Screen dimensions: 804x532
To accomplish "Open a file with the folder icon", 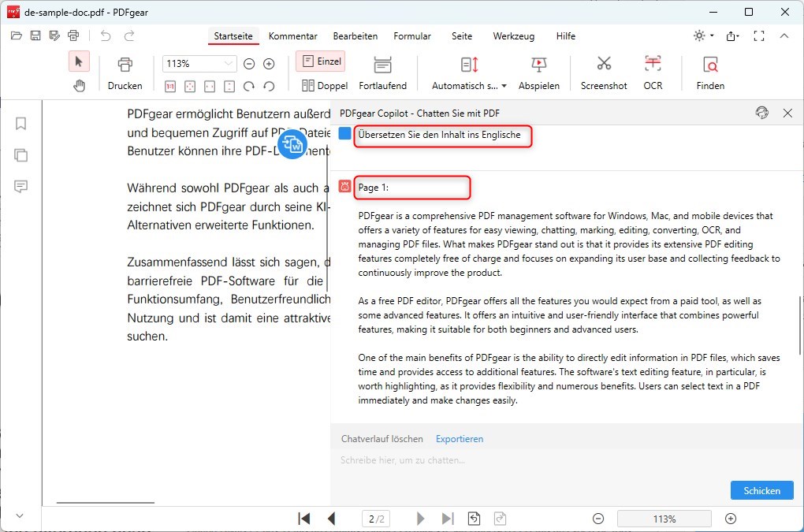I will pyautogui.click(x=17, y=35).
